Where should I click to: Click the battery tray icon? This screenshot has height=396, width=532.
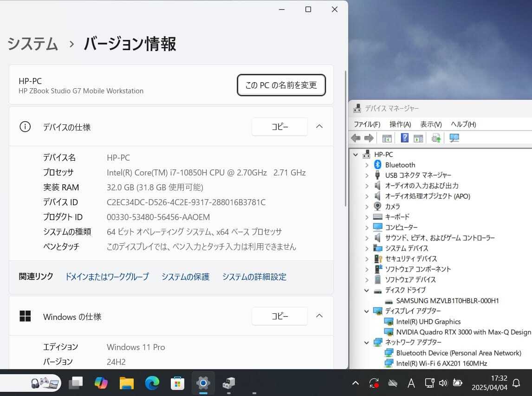tap(457, 383)
